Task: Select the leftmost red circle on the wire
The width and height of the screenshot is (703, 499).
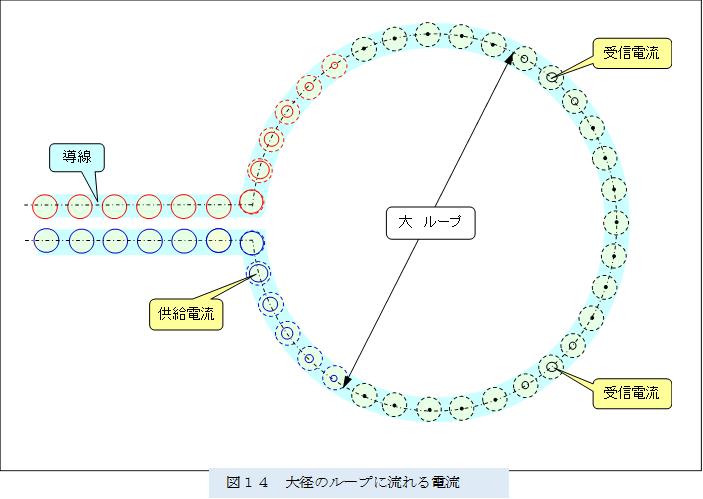Action: point(47,205)
